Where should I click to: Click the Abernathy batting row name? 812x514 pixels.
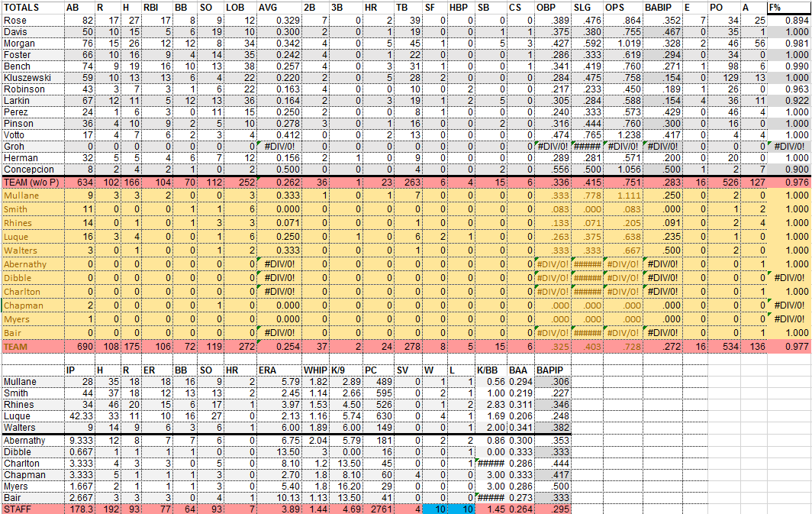[33, 263]
